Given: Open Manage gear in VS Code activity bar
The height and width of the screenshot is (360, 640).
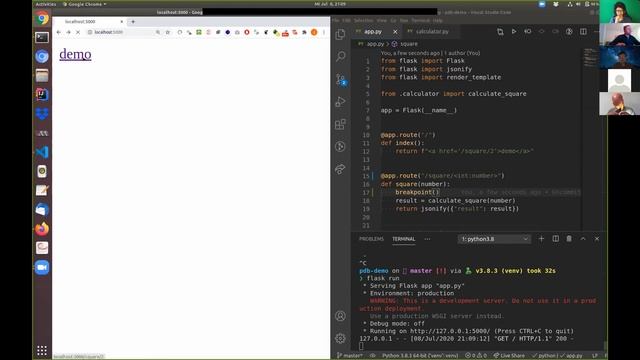Looking at the screenshot, I should 340,338.
